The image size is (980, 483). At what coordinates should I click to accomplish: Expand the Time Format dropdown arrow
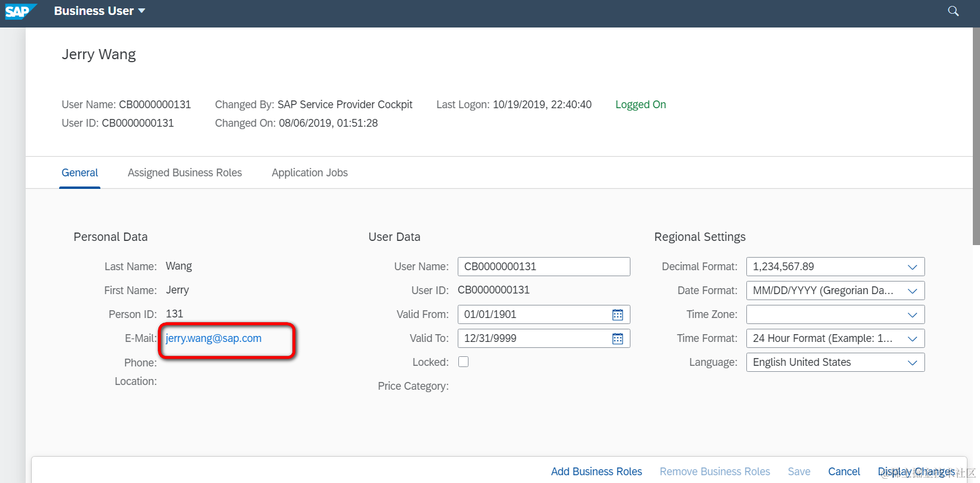coord(912,338)
